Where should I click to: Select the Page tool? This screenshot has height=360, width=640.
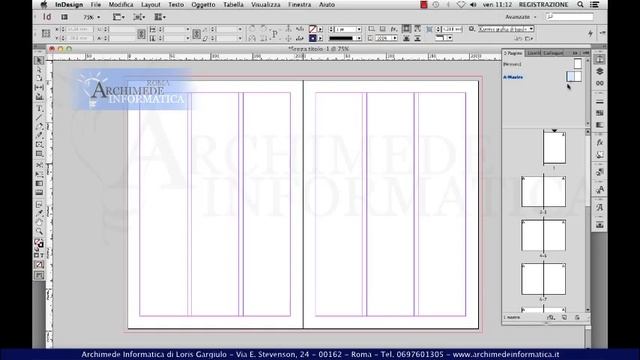click(x=39, y=78)
